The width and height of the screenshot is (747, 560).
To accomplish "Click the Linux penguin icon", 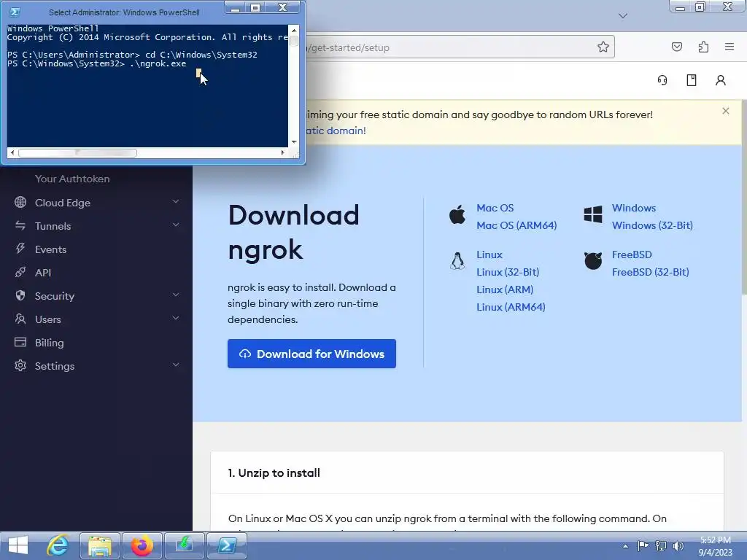I will 457,261.
